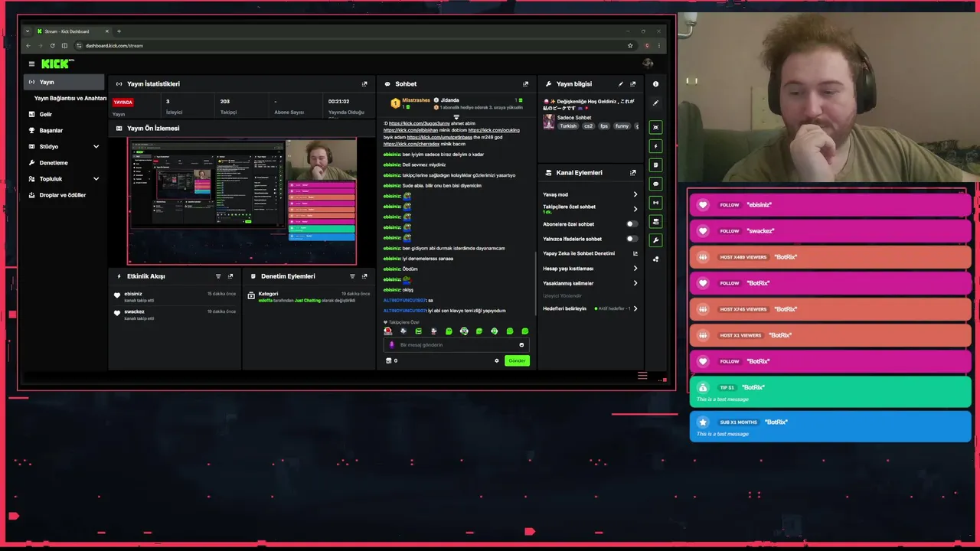Pop out the Sohbet chat panel

(x=525, y=84)
